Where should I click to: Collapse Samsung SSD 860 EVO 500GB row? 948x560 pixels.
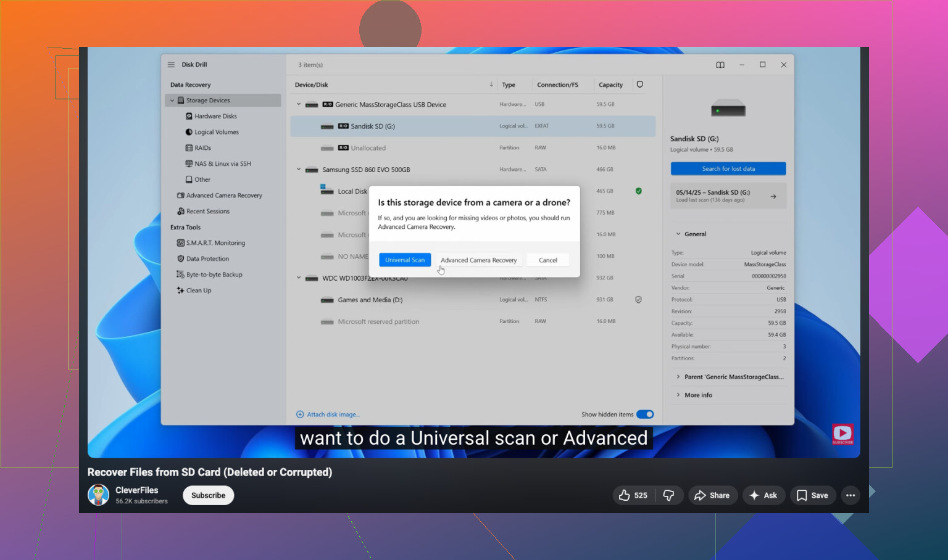coord(299,170)
